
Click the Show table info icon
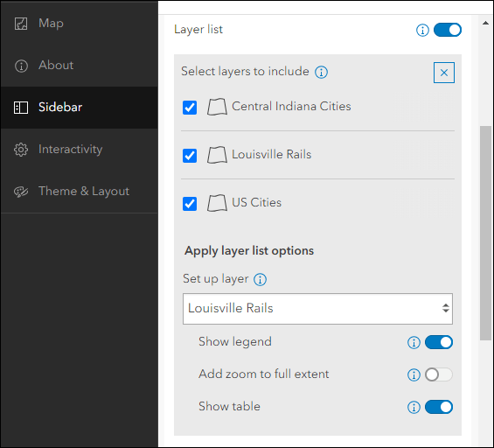(414, 407)
